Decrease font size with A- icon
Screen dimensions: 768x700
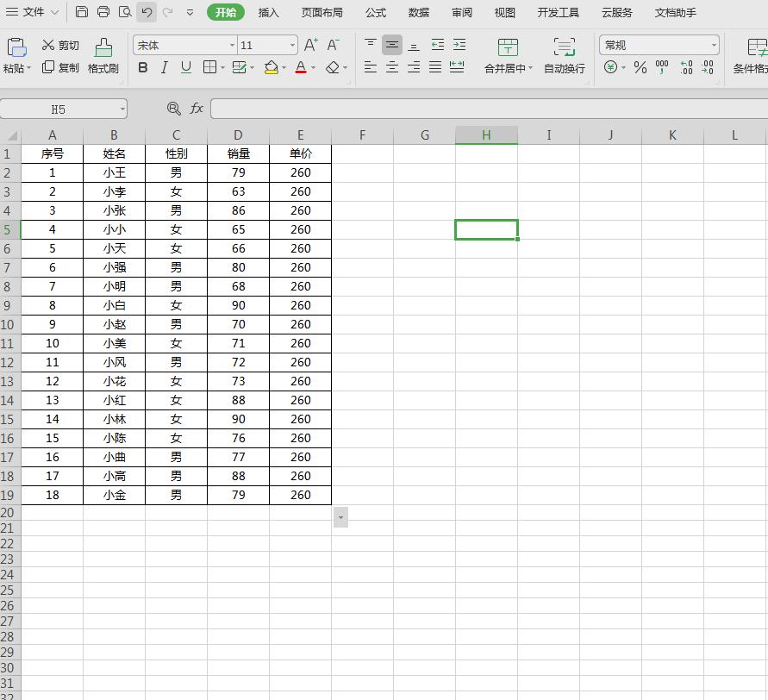[x=333, y=45]
